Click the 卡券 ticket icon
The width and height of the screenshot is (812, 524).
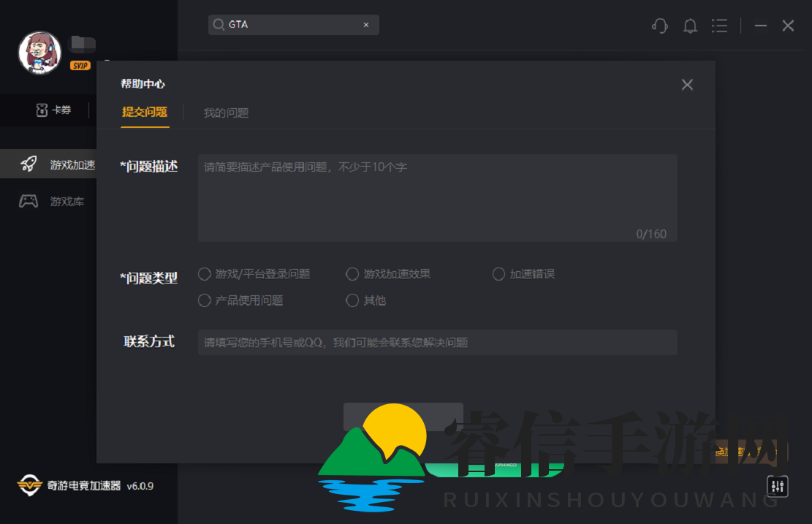click(42, 110)
